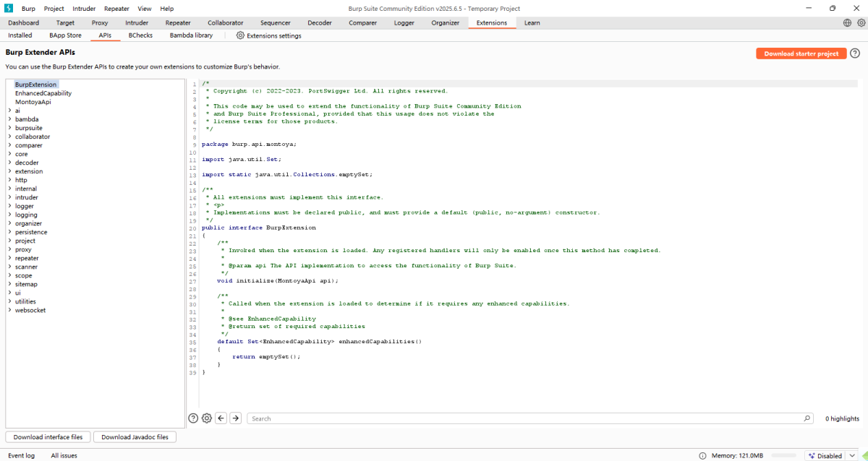Click the help icon beside Download starter project
This screenshot has height=461, width=868.
(x=856, y=53)
